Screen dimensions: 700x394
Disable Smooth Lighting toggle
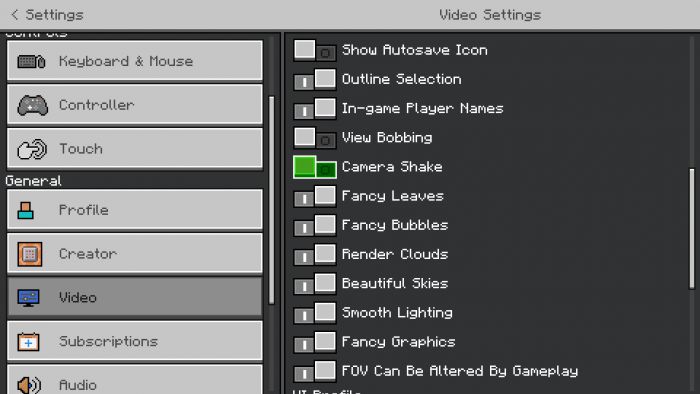click(x=315, y=313)
